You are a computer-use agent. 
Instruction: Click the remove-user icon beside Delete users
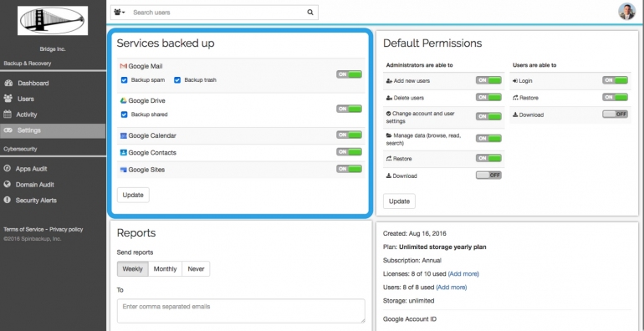pos(389,98)
